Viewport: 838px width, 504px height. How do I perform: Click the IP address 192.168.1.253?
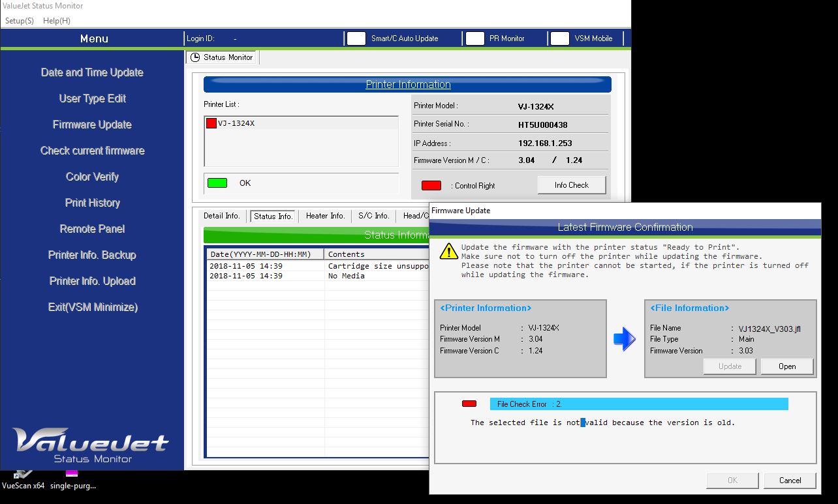[x=545, y=143]
